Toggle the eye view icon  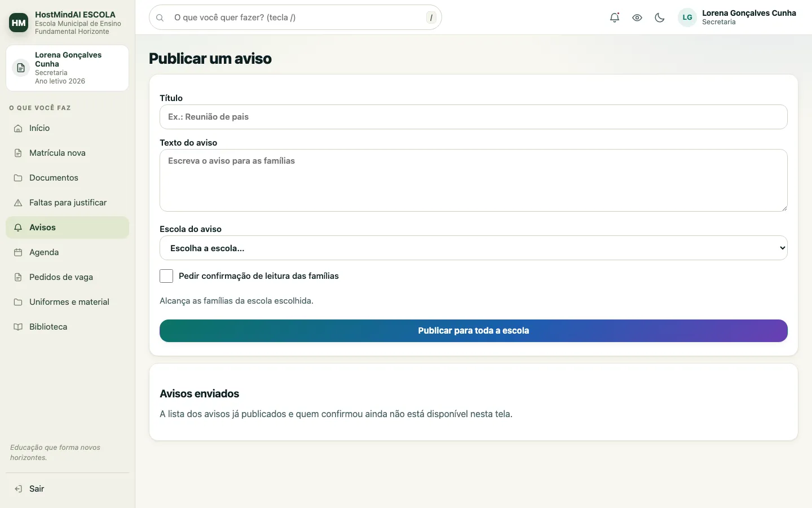point(637,17)
